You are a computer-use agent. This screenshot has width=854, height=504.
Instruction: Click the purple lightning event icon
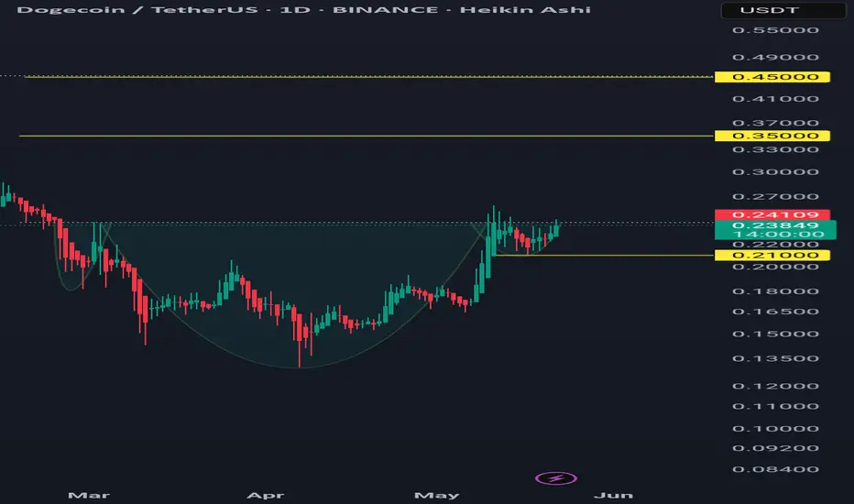(555, 478)
